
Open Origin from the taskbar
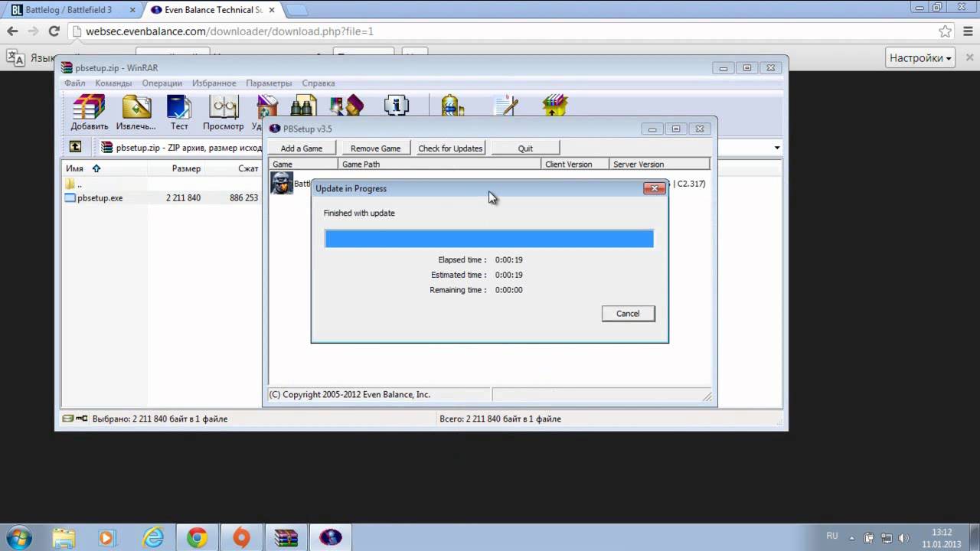pyautogui.click(x=241, y=537)
